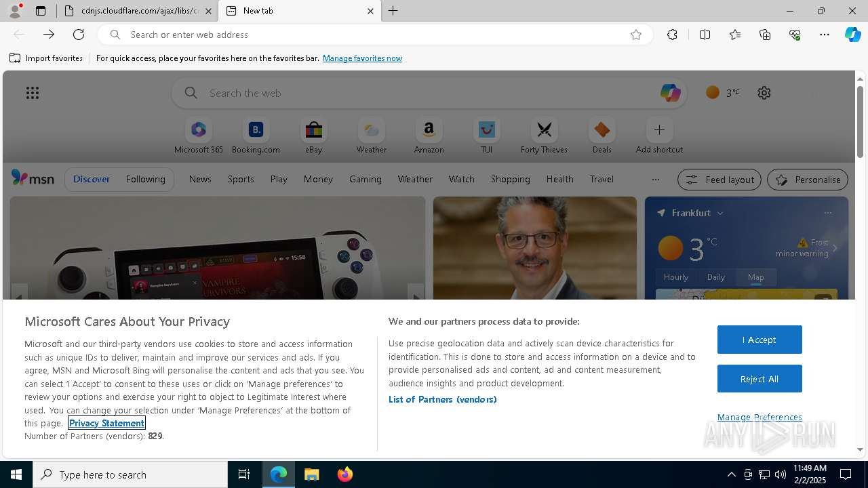Select the Hourly weather tab

coord(676,277)
